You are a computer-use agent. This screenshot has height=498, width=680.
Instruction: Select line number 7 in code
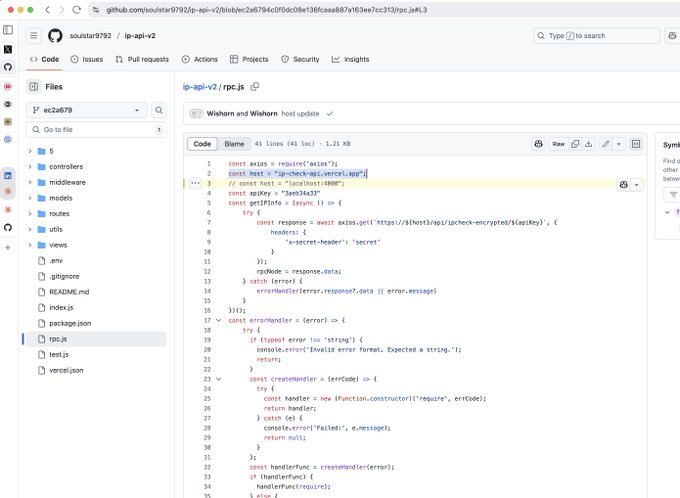coord(209,223)
